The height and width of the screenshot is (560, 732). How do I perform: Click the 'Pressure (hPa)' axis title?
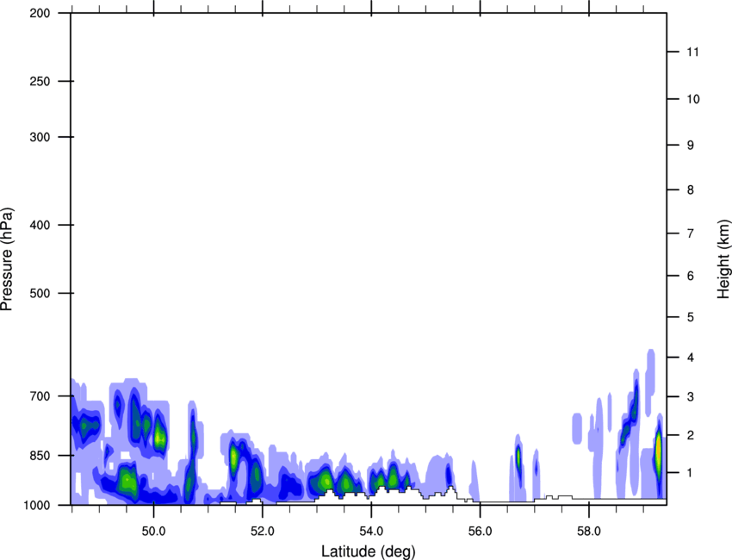(x=7, y=258)
